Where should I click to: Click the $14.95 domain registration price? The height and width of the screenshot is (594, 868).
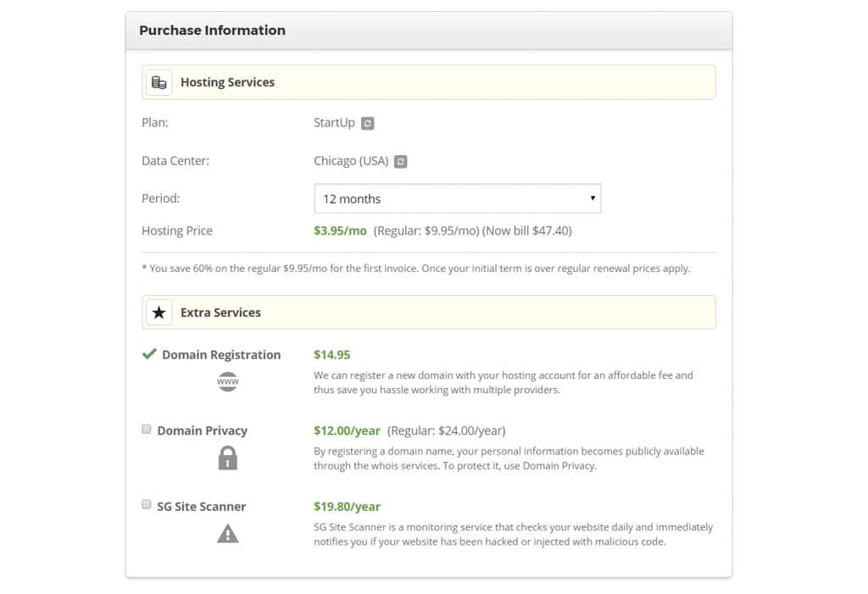(x=332, y=355)
